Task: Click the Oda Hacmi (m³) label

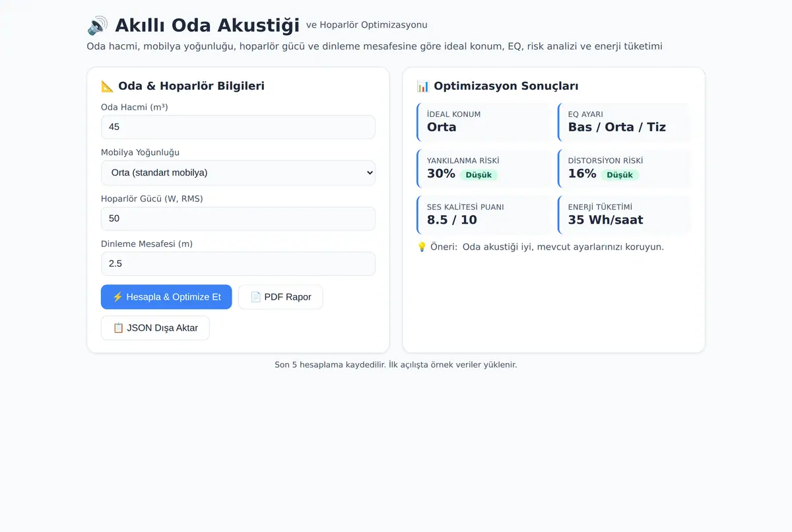Action: [x=135, y=107]
